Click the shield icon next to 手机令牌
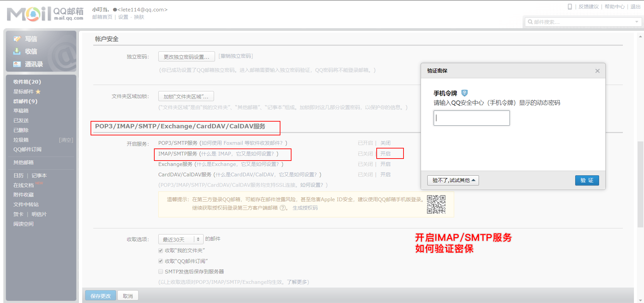This screenshot has width=644, height=303. (465, 93)
